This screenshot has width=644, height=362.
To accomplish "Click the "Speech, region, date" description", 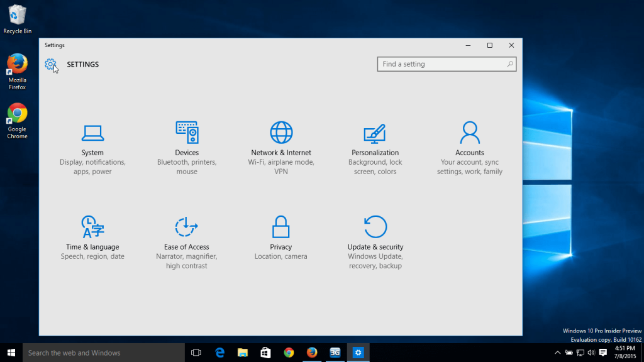I will point(92,256).
